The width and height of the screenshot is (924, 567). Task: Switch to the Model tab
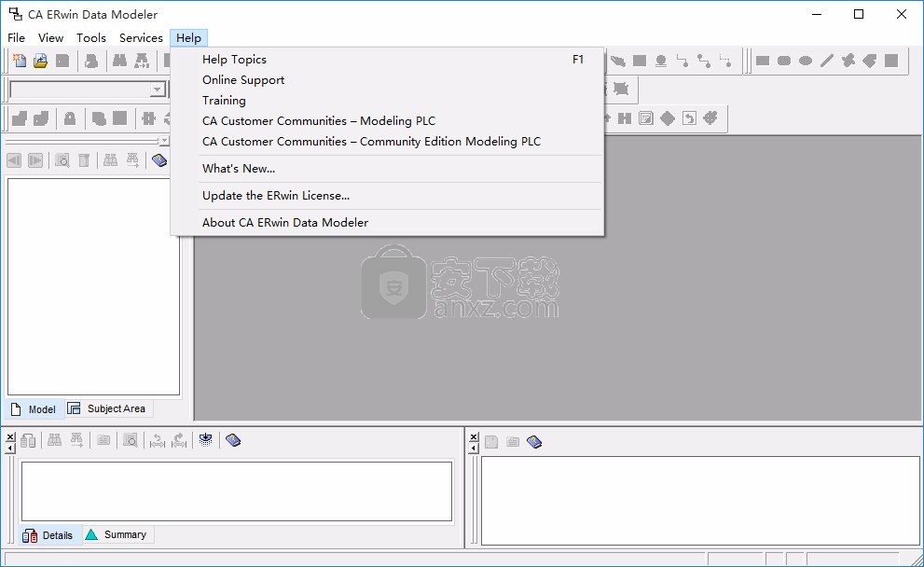point(34,409)
